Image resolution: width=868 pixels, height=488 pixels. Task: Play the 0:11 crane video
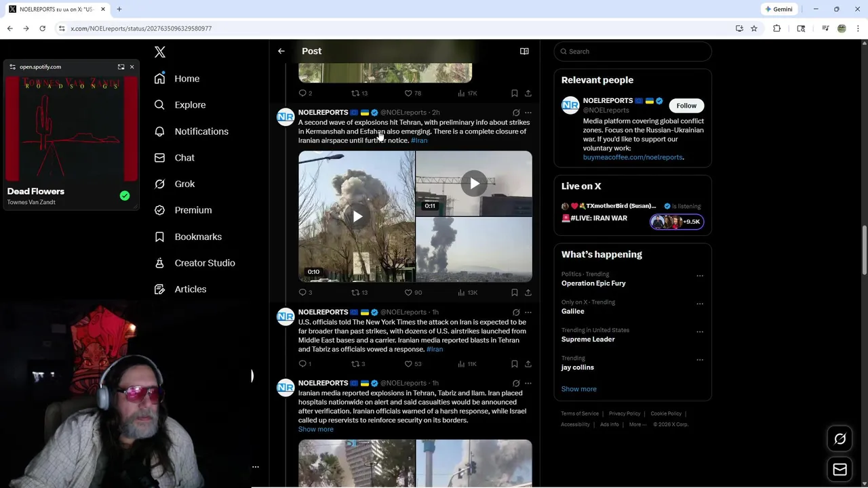point(474,183)
